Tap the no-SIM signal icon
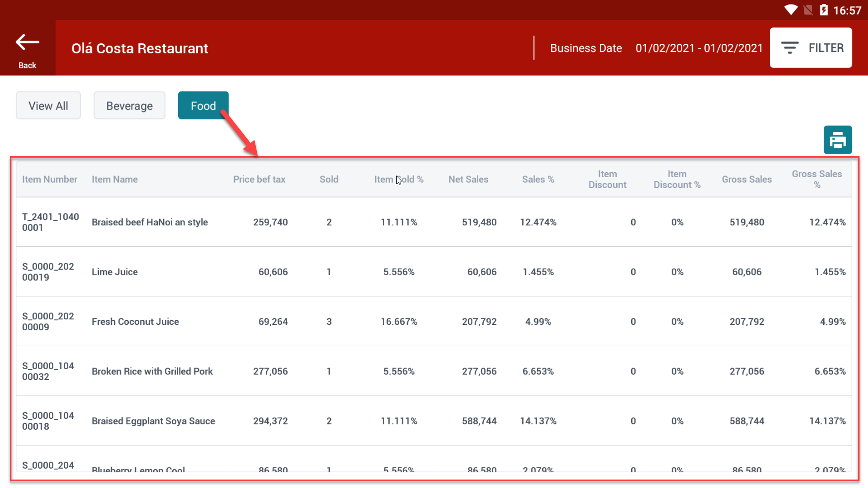 pyautogui.click(x=808, y=10)
